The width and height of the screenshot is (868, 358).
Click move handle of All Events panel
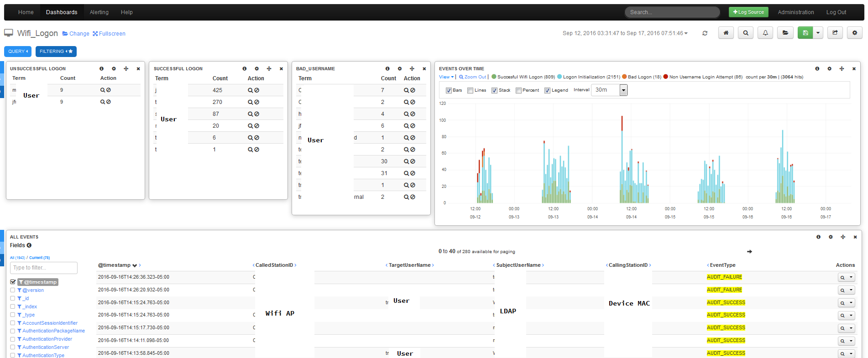pos(843,237)
